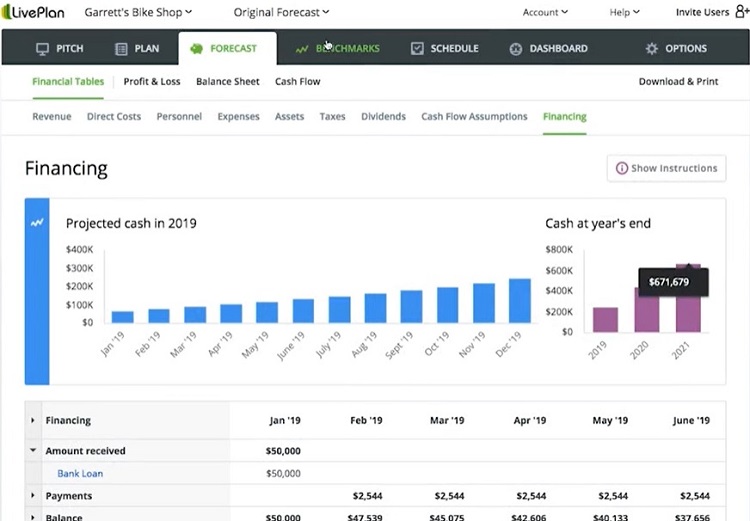The height and width of the screenshot is (521, 750).
Task: Open the SCHEDULE tab
Action: pos(444,49)
